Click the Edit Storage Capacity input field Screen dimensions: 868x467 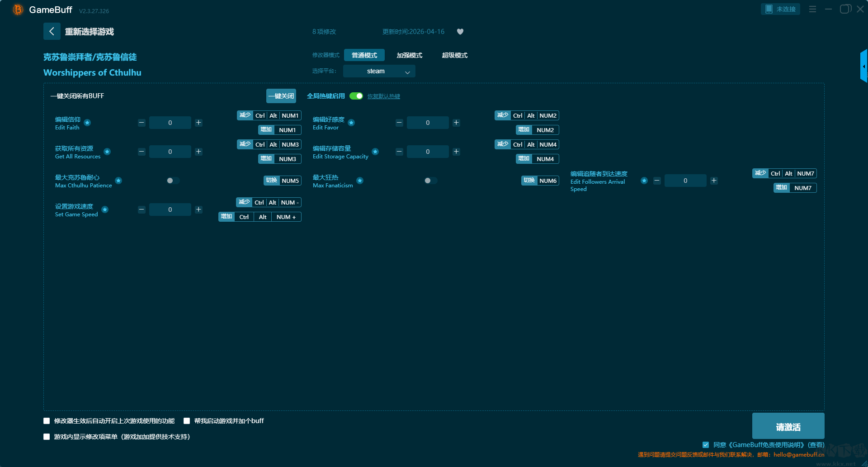(x=428, y=152)
